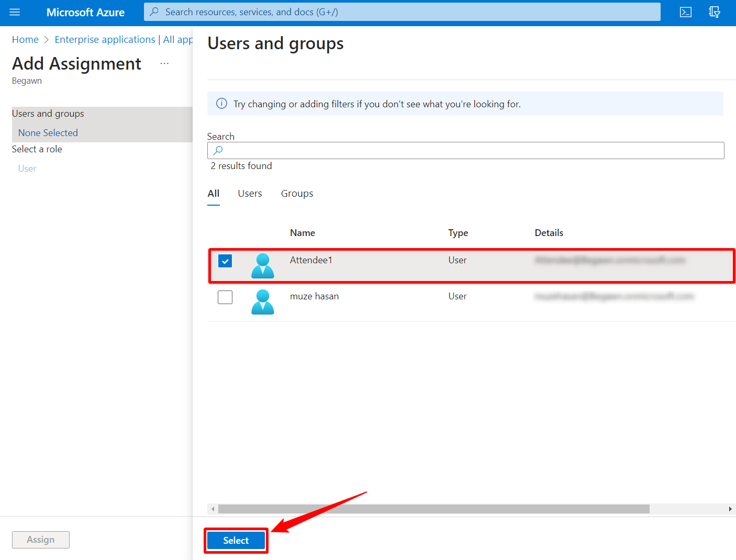This screenshot has height=560, width=736.
Task: Click the '2 results found' text
Action: pos(241,166)
